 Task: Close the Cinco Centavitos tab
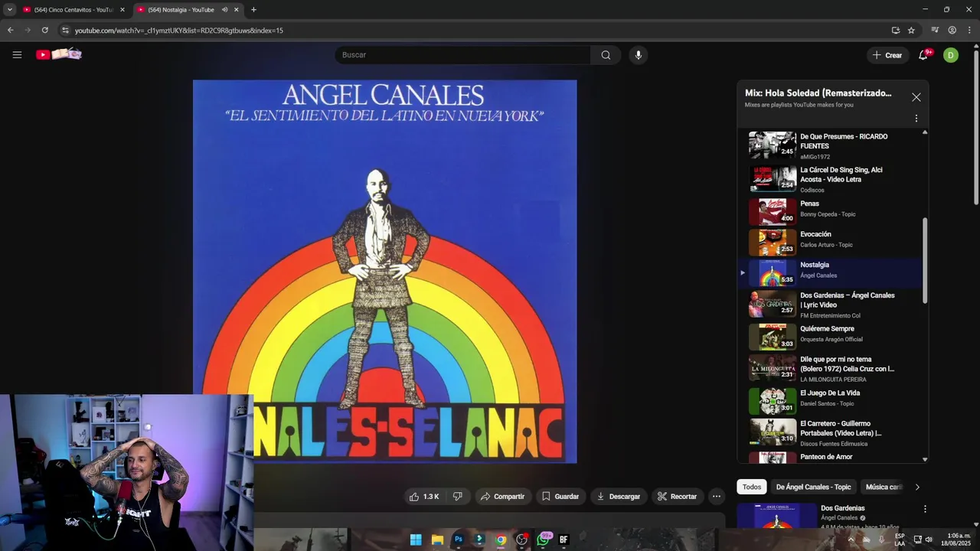(122, 10)
